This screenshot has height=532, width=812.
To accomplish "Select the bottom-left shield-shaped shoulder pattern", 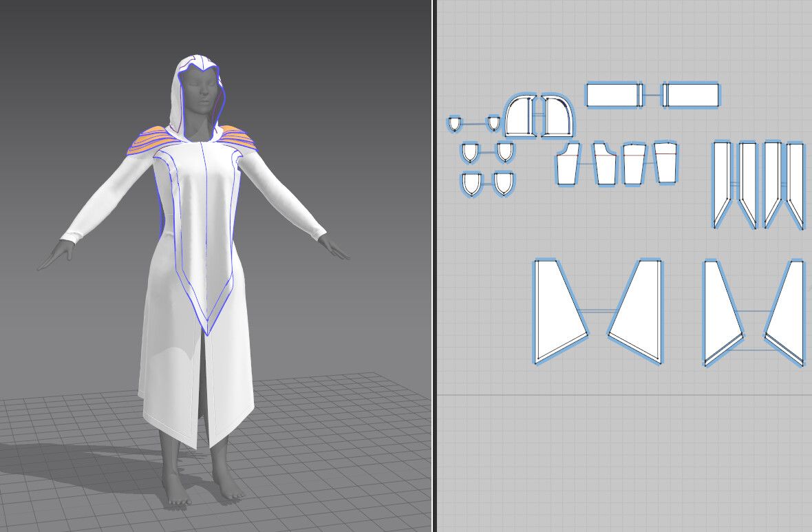I will [471, 184].
